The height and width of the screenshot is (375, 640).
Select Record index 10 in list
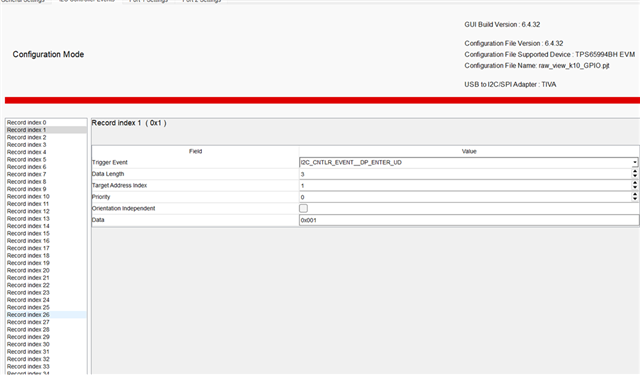(46, 196)
